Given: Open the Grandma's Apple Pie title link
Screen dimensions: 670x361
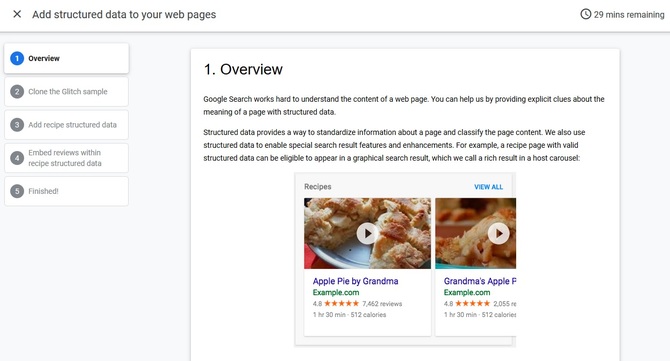Looking at the screenshot, I should click(x=480, y=281).
